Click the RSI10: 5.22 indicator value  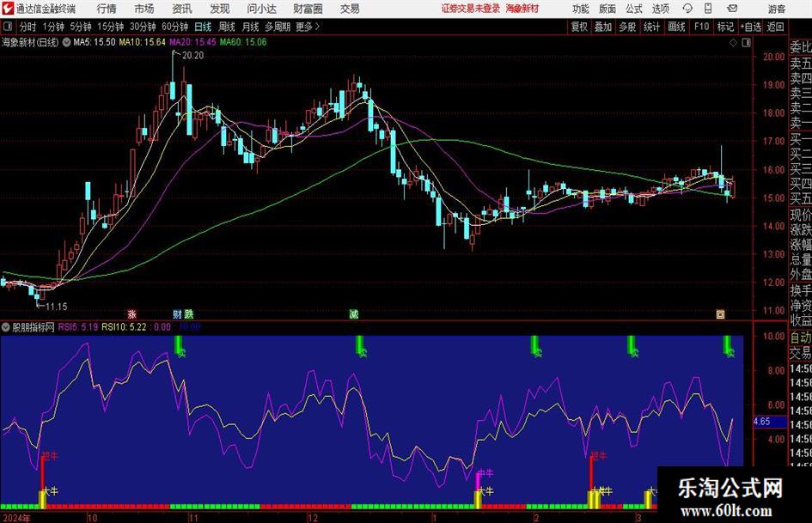[124, 326]
